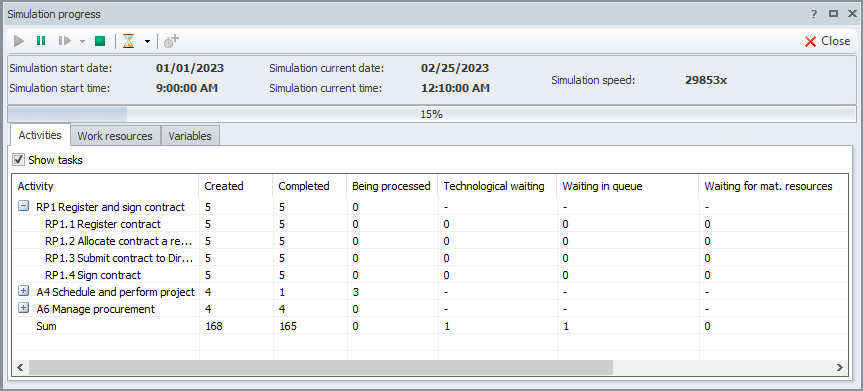Open the hourglass speed dropdown arrow

tap(147, 41)
